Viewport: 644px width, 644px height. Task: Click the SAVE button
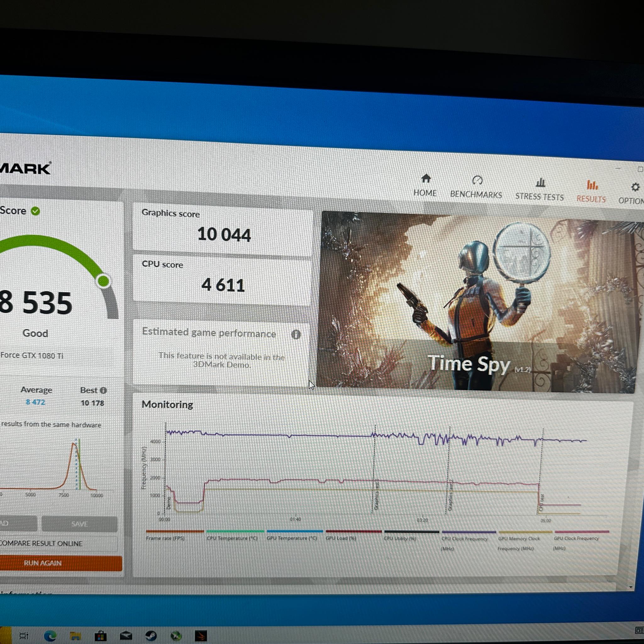[79, 524]
